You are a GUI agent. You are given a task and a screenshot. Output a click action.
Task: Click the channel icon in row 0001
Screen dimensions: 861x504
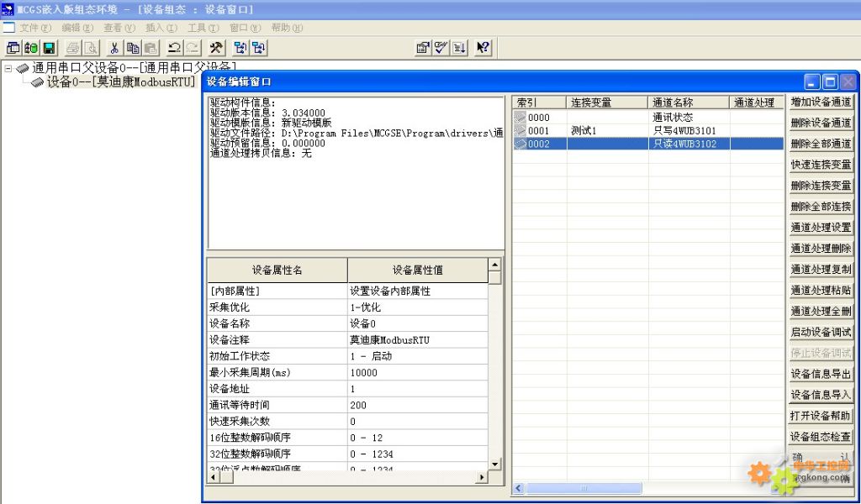click(x=520, y=130)
